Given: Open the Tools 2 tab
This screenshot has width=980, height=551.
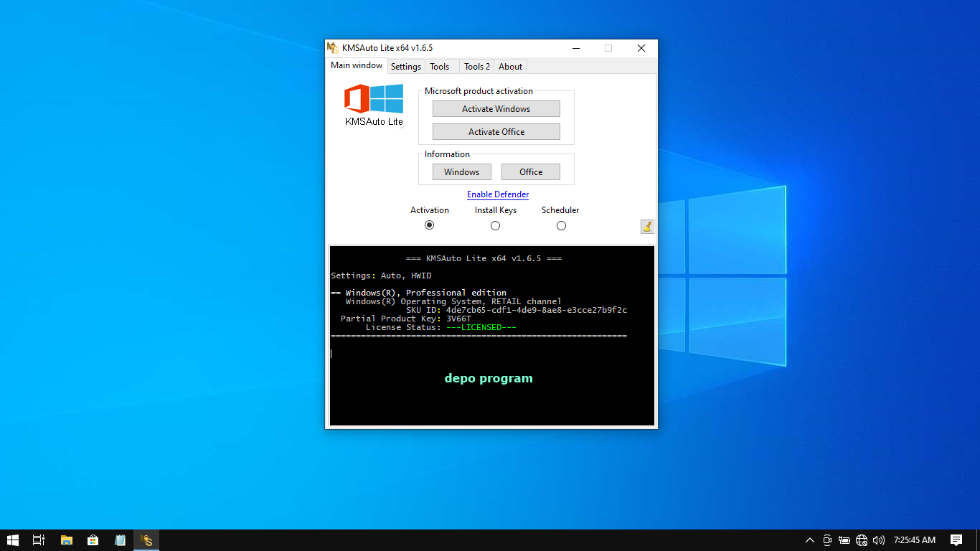Looking at the screenshot, I should tap(477, 67).
